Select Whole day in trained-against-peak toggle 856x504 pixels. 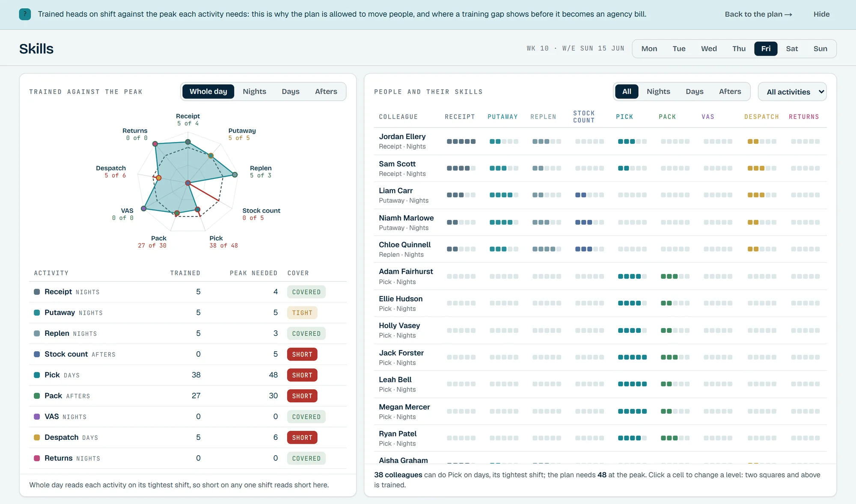[208, 92]
